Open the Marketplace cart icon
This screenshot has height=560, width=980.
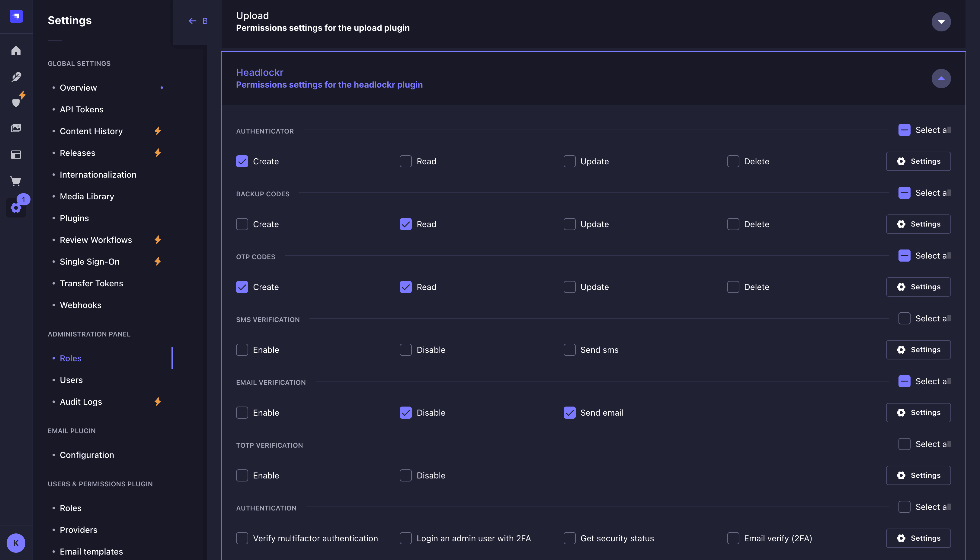click(x=16, y=181)
